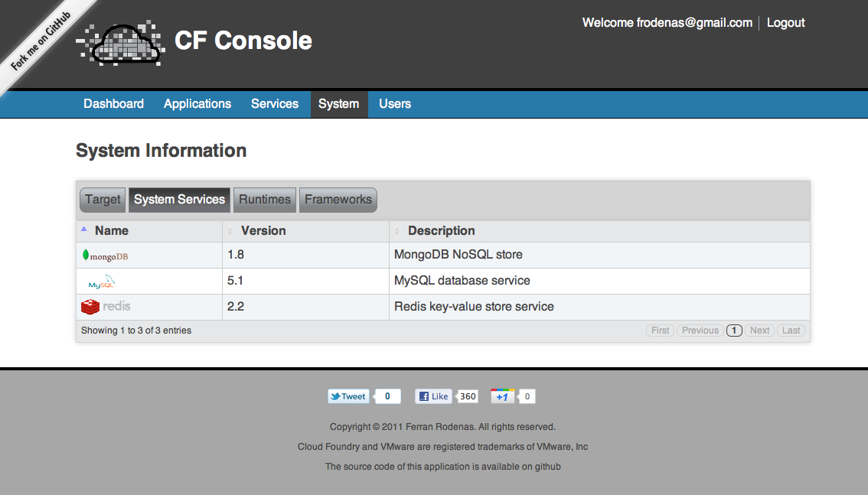
Task: Switch to the Runtimes tab
Action: (x=265, y=200)
